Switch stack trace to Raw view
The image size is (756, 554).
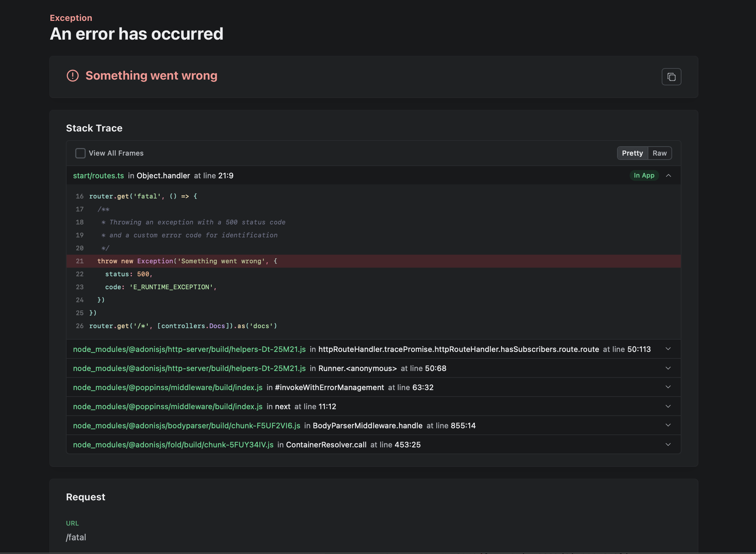[x=659, y=153]
